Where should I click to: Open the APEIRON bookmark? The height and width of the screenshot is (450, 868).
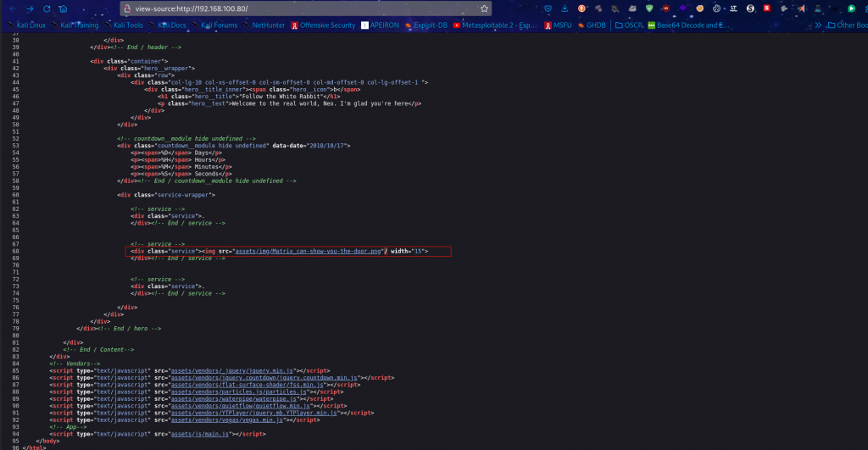pyautogui.click(x=381, y=25)
